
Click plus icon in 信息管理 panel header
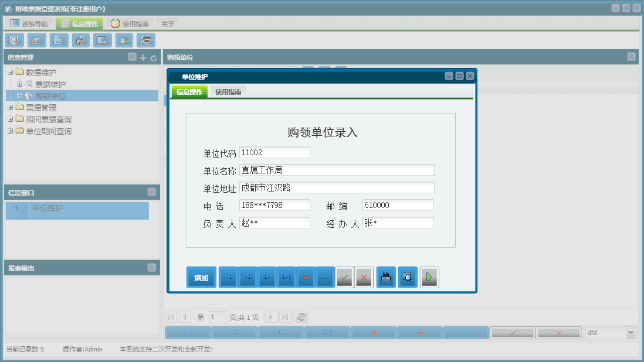(143, 58)
